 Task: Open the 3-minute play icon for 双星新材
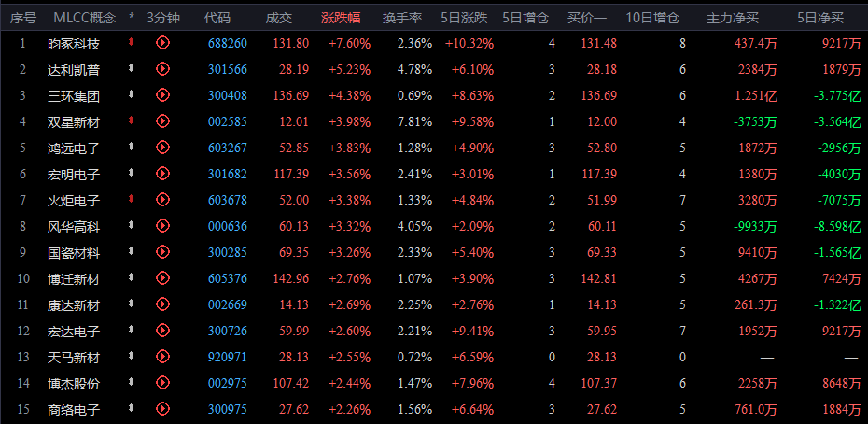tap(162, 120)
